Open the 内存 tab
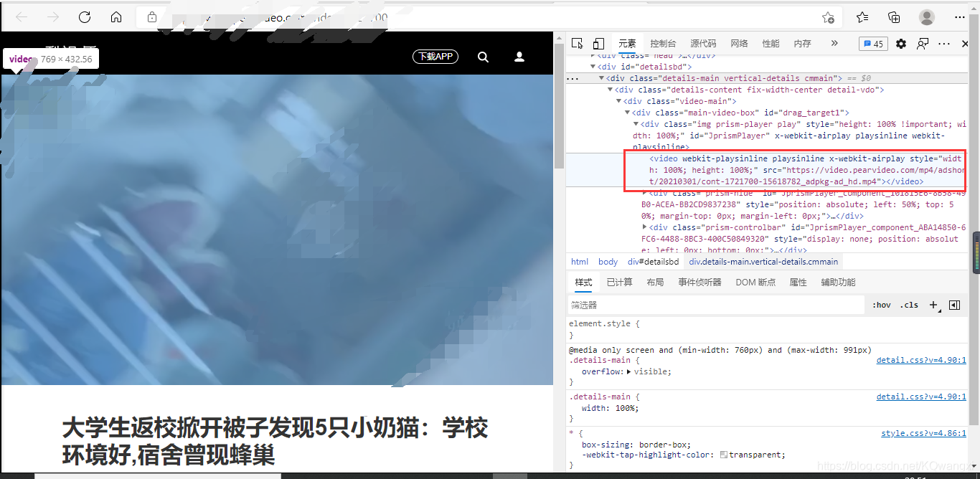This screenshot has width=980, height=479. [802, 44]
